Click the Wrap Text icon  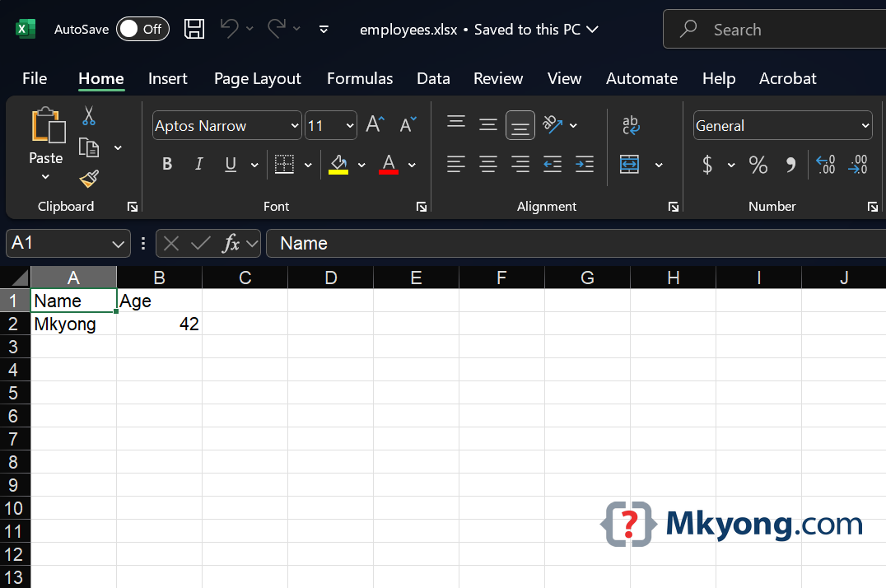pyautogui.click(x=630, y=126)
